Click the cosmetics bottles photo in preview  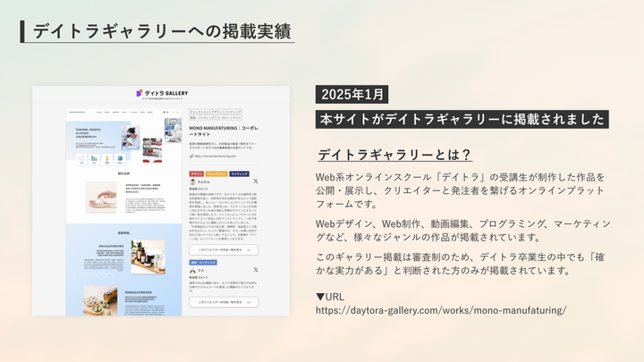click(148, 257)
